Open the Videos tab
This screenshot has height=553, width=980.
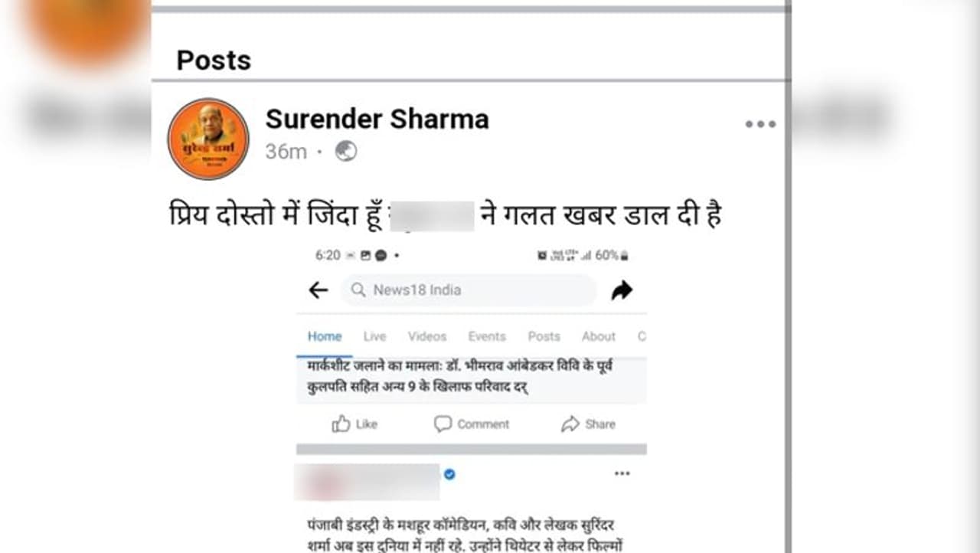(x=427, y=336)
